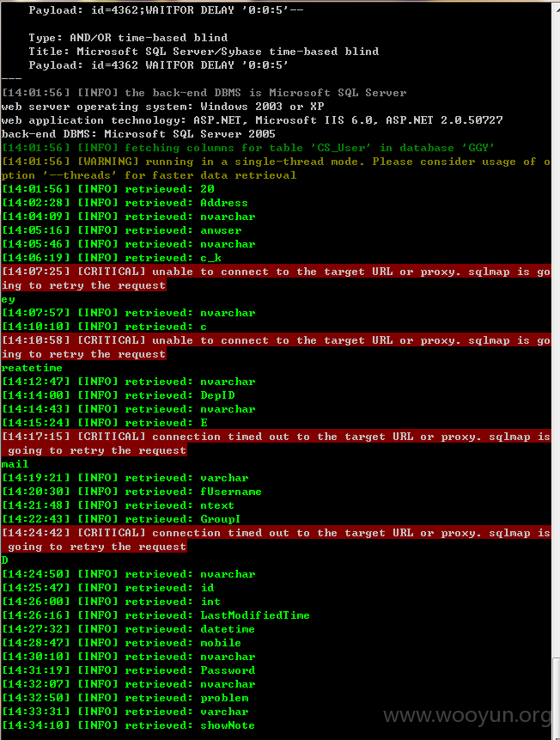Screen dimensions: 560x740
Task: Click the 14:10:10 'retrieved: c' line
Action: 104,327
